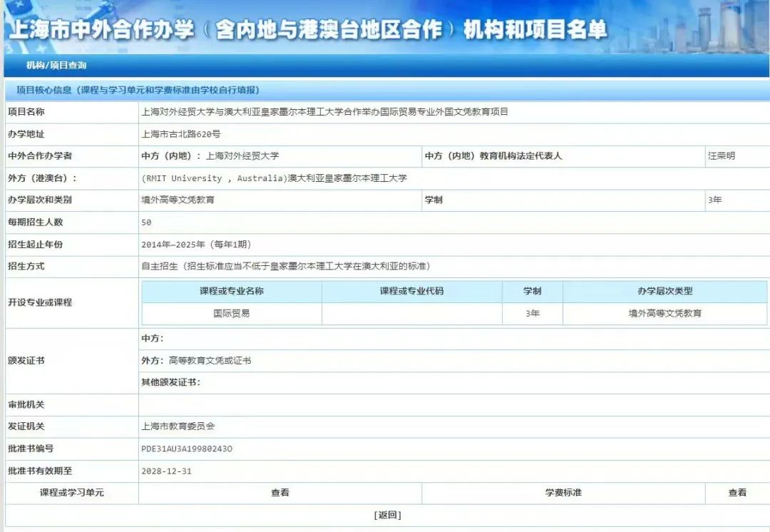This screenshot has height=532, width=770.
Task: Click the 批准书编号 row label
Action: click(31, 449)
